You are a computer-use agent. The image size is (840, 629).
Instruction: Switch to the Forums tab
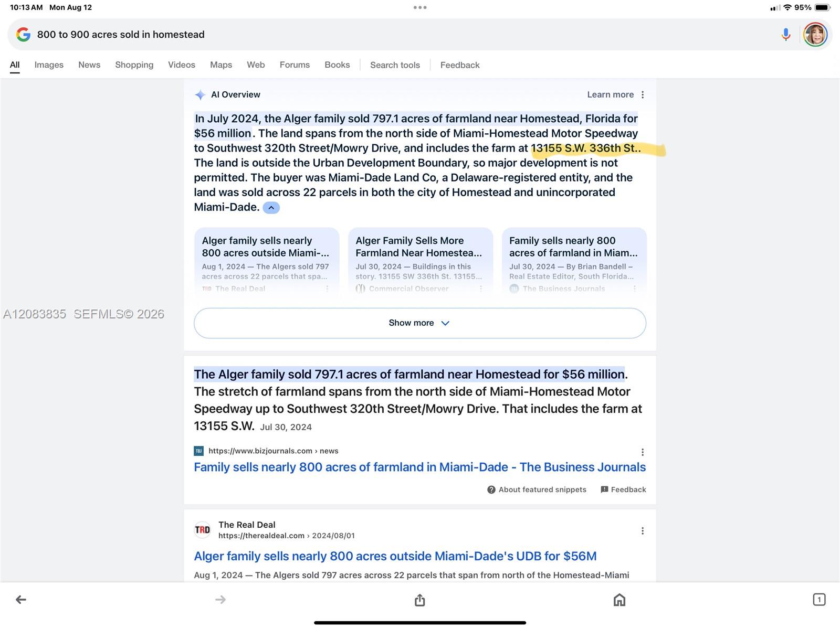point(295,65)
